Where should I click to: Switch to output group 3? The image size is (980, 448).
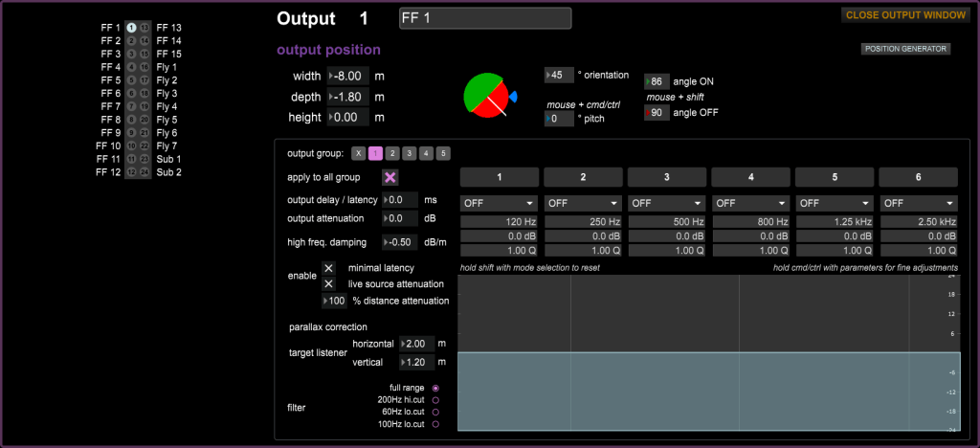click(409, 153)
